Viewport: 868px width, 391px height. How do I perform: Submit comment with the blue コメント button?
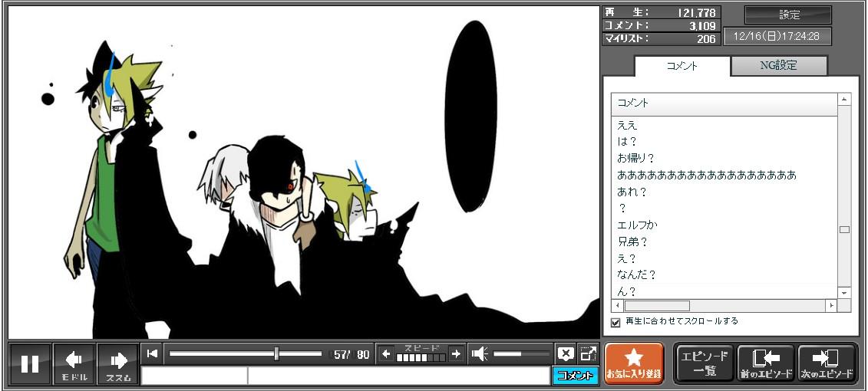(575, 376)
